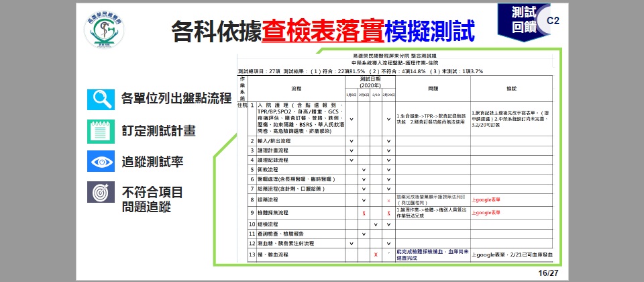Click the blue eye tracking icon
This screenshot has height=282, width=644.
tap(101, 162)
